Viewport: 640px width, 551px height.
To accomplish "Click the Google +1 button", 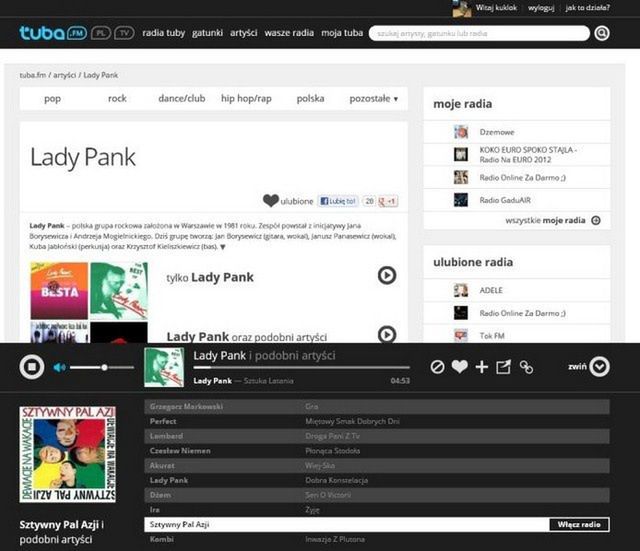I will click(388, 201).
